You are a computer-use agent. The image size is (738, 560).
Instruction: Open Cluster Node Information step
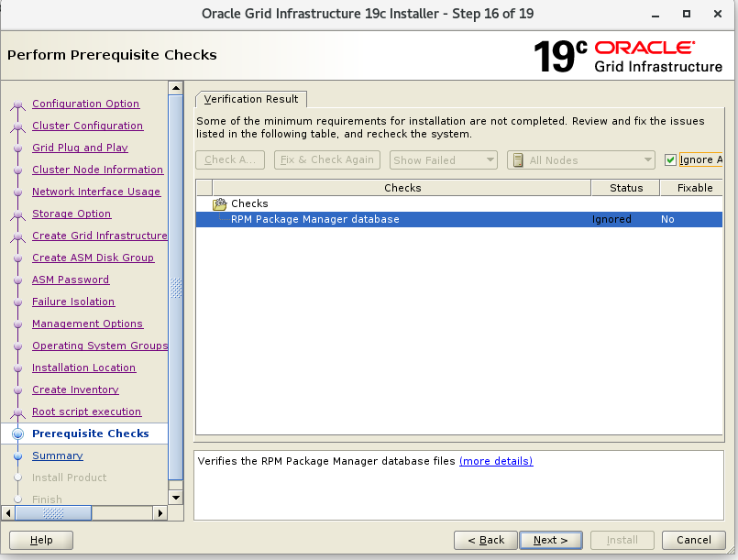pos(97,170)
